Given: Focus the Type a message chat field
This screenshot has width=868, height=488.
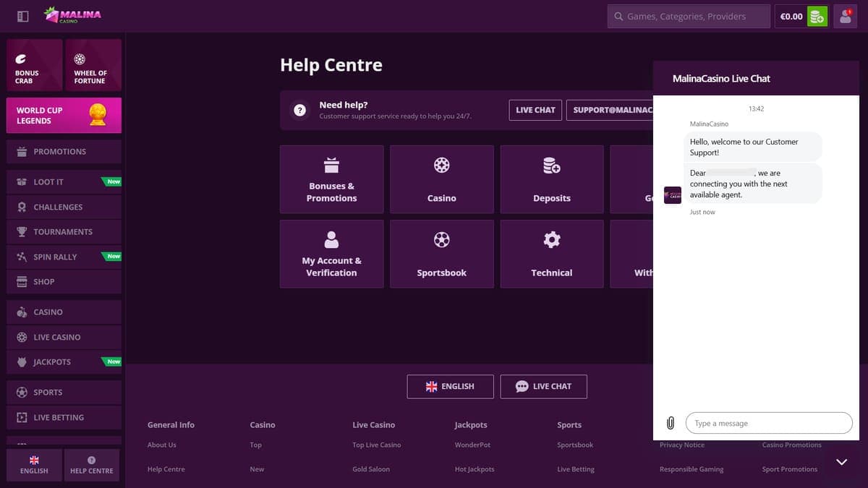Looking at the screenshot, I should pyautogui.click(x=770, y=423).
